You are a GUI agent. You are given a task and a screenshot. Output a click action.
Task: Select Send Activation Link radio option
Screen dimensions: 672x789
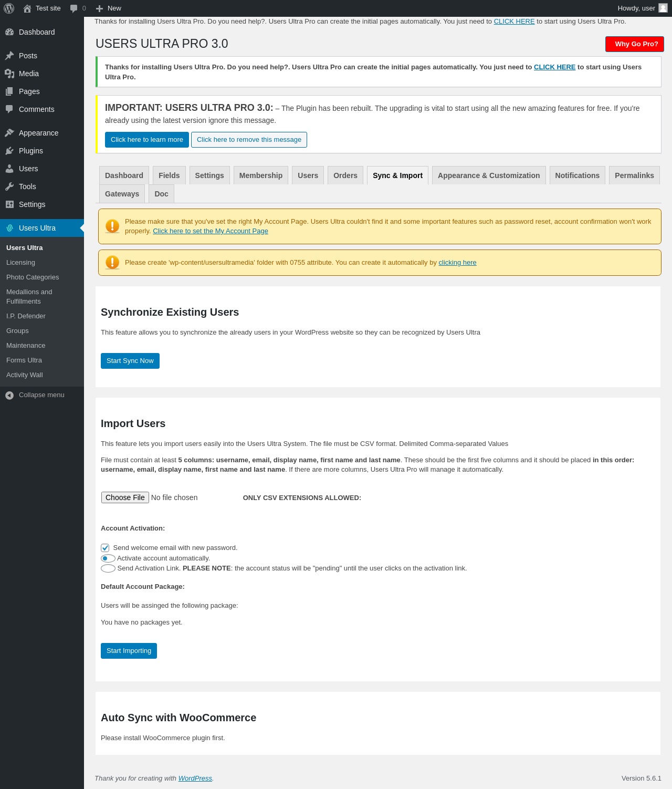click(x=108, y=568)
